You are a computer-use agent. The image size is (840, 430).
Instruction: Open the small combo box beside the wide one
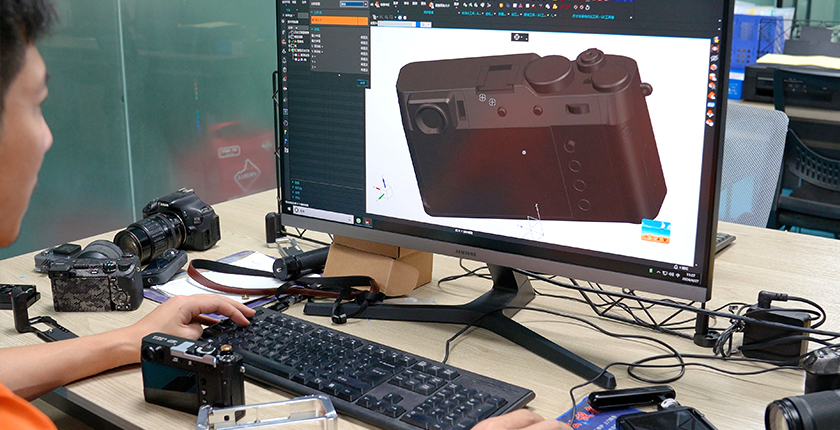point(426,25)
